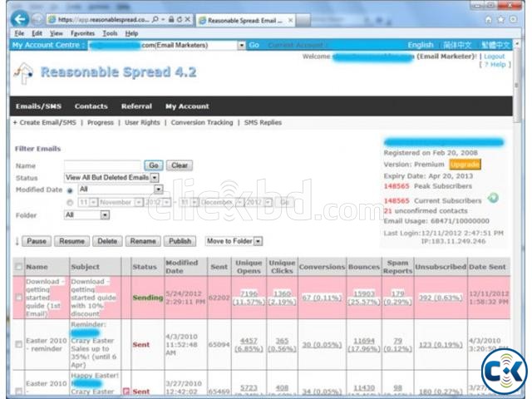Click the red icon beside the Easter 2010 Sent status
This screenshot has height=399, width=532.
click(x=126, y=392)
